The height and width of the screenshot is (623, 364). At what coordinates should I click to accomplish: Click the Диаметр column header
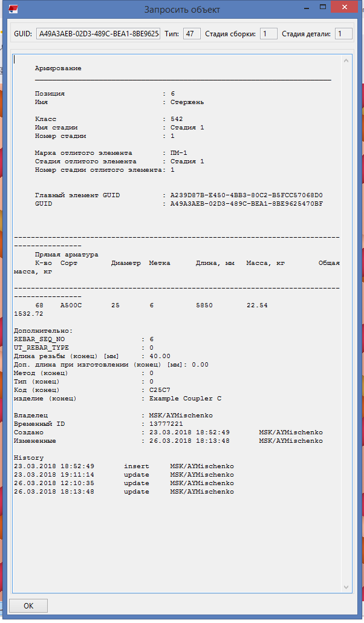[x=126, y=263]
